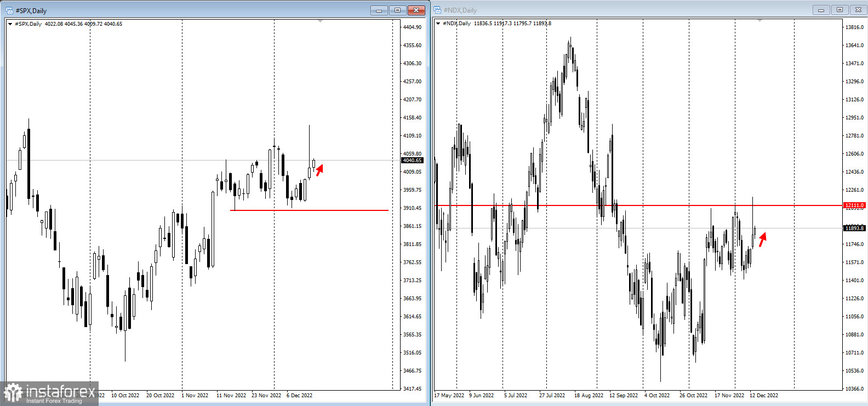The height and width of the screenshot is (406, 868).
Task: Click date 9 Jun 2022 on NDX timeline
Action: pos(481,396)
